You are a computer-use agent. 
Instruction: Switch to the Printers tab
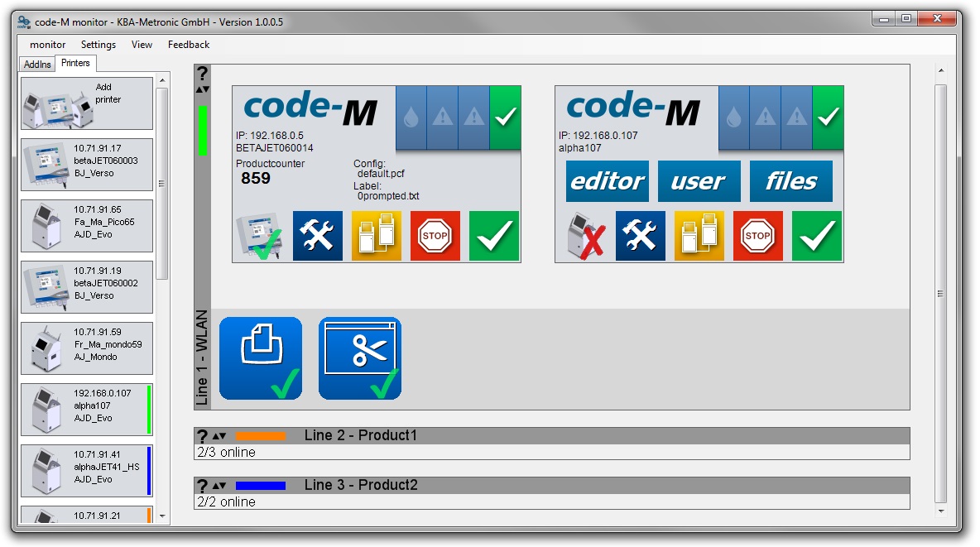(75, 63)
